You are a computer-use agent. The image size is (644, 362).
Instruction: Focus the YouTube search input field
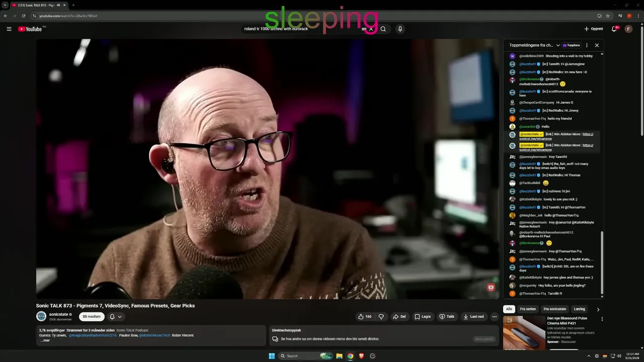(302, 29)
